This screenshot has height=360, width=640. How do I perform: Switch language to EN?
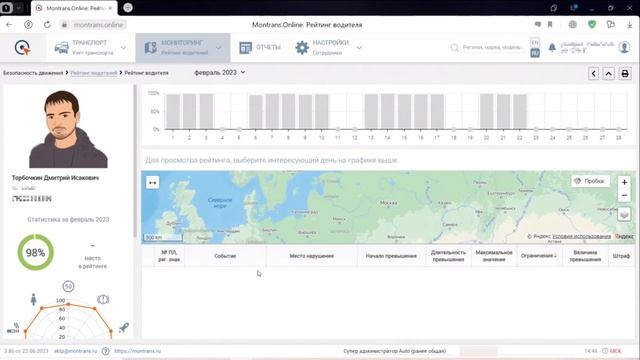[535, 42]
